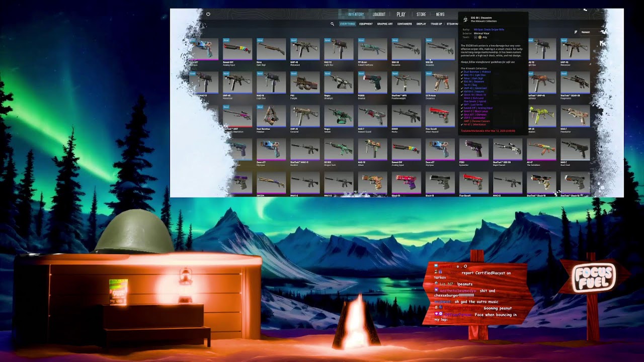
Task: Open the Store tab
Action: coord(421,15)
